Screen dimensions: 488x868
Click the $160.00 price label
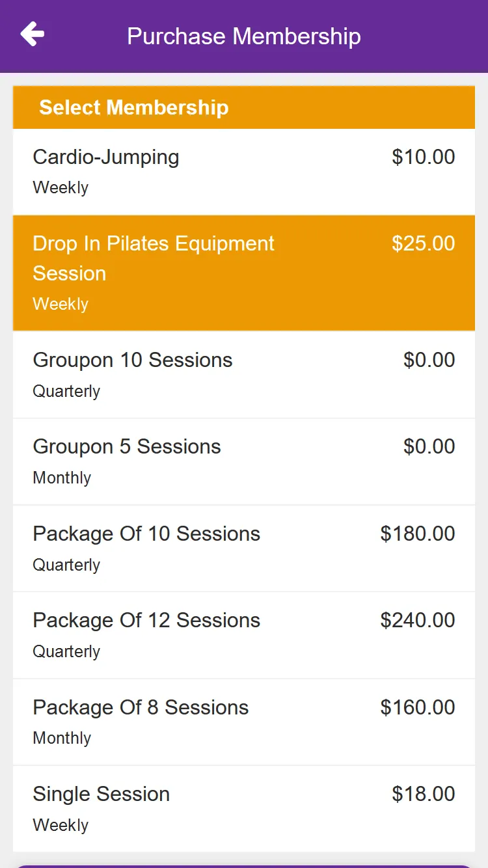[418, 707]
